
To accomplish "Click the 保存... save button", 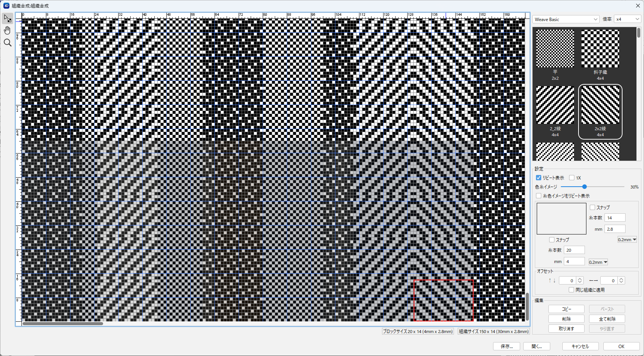I will 506,346.
